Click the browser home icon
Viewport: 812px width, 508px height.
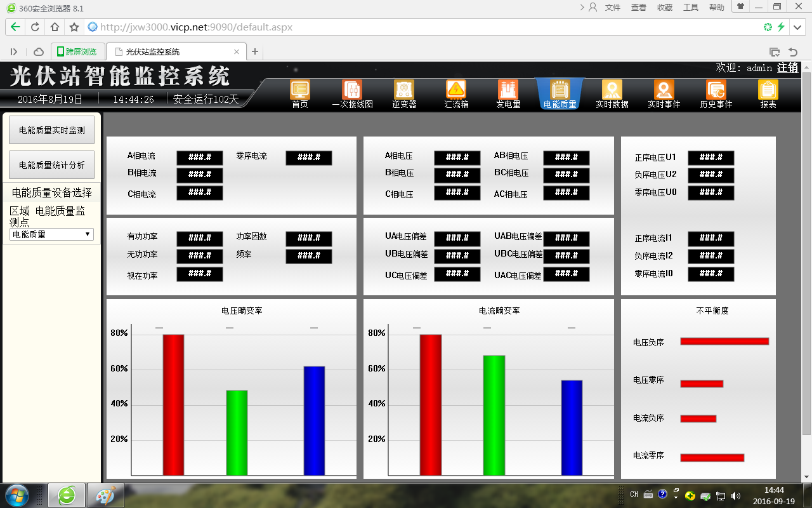[55, 27]
